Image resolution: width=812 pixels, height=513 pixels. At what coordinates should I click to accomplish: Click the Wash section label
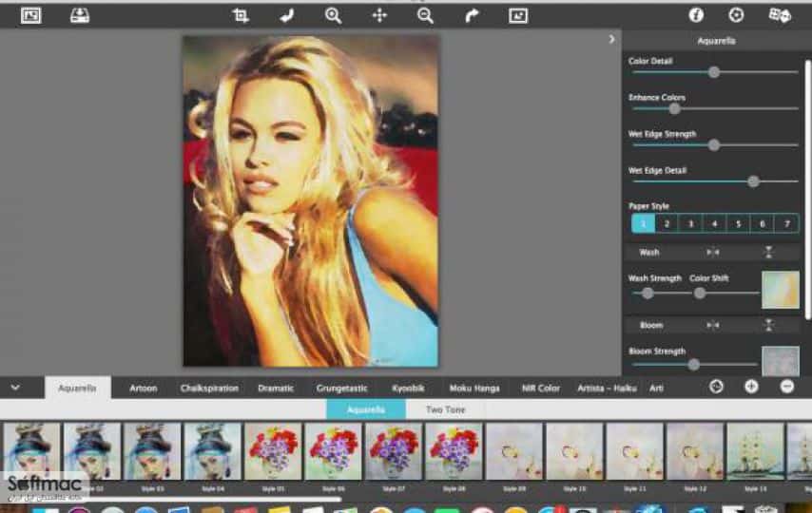[x=649, y=252]
